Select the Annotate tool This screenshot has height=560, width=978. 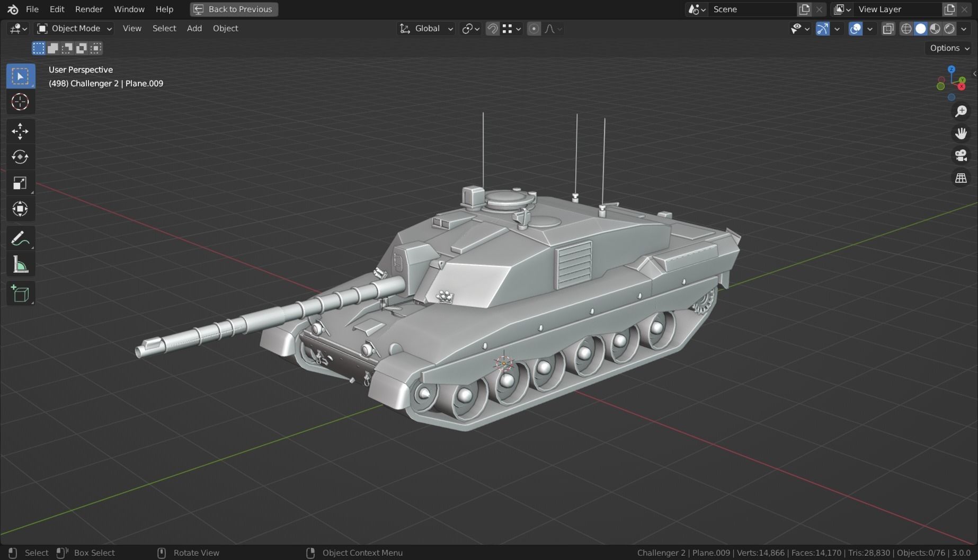tap(20, 239)
